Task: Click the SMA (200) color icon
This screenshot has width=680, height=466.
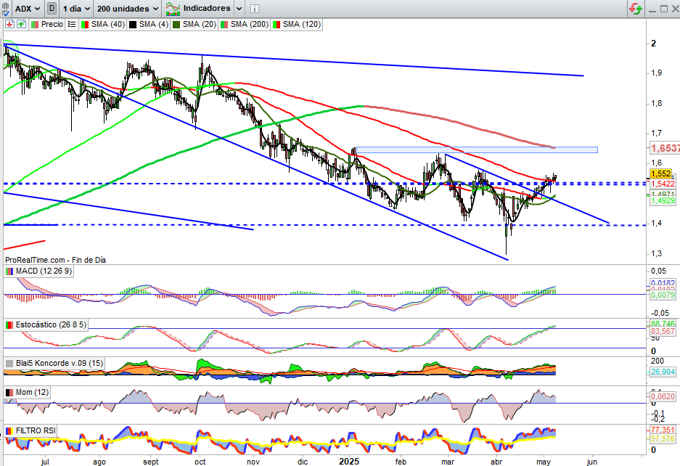Action: click(x=224, y=25)
